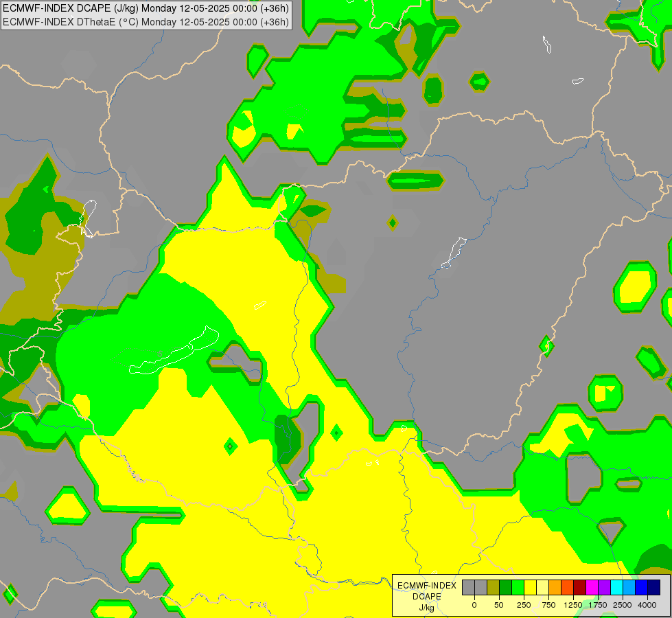Click the legend value 250

(x=524, y=605)
